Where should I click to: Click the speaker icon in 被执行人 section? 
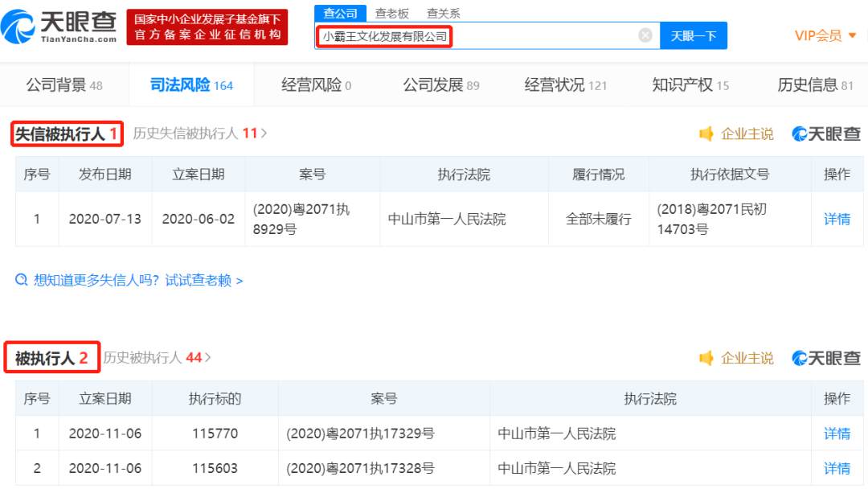706,358
